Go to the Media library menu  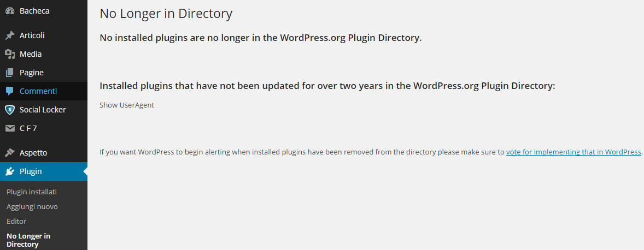point(31,54)
